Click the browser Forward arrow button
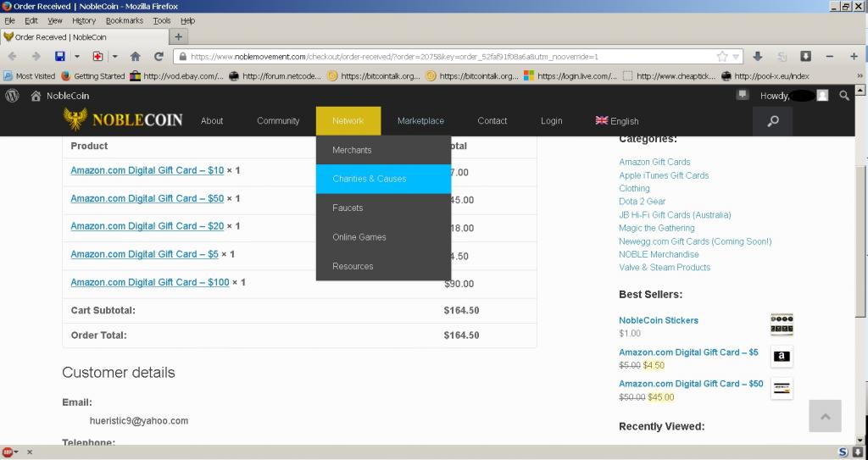Screen dimensions: 868x460 click(36, 57)
